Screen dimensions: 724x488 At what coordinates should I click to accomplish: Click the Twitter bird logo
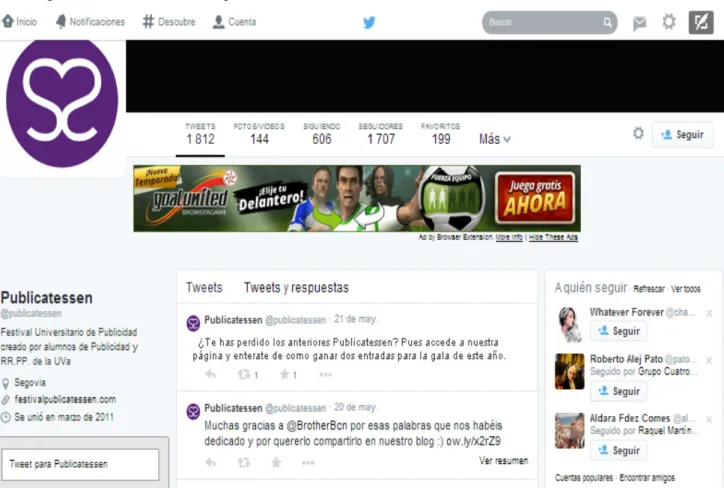click(369, 22)
